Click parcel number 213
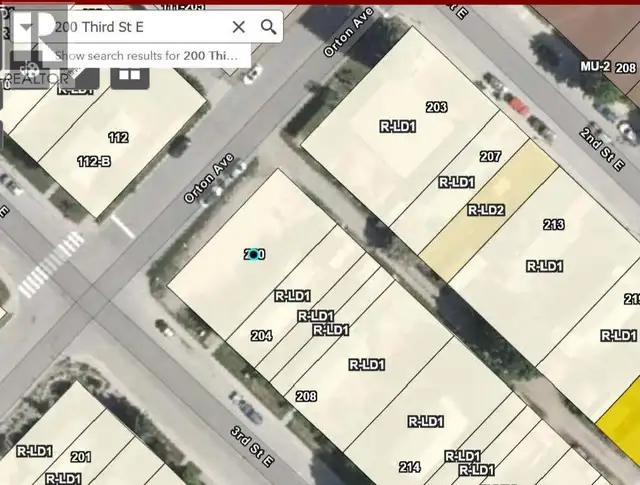Screen dimensions: 640x485 [x=554, y=225]
